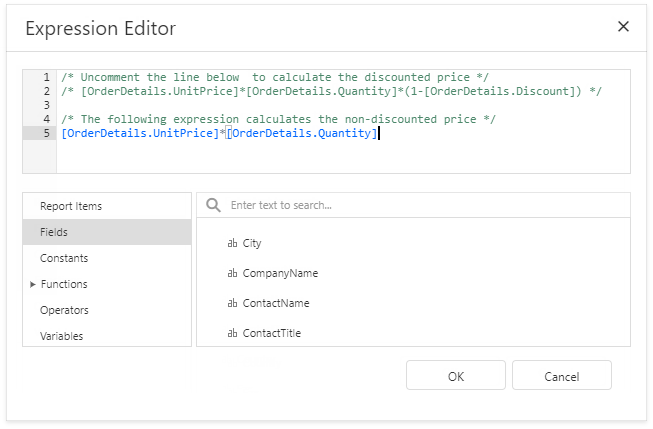Select the Report Items category
This screenshot has height=429, width=653.
(x=71, y=206)
